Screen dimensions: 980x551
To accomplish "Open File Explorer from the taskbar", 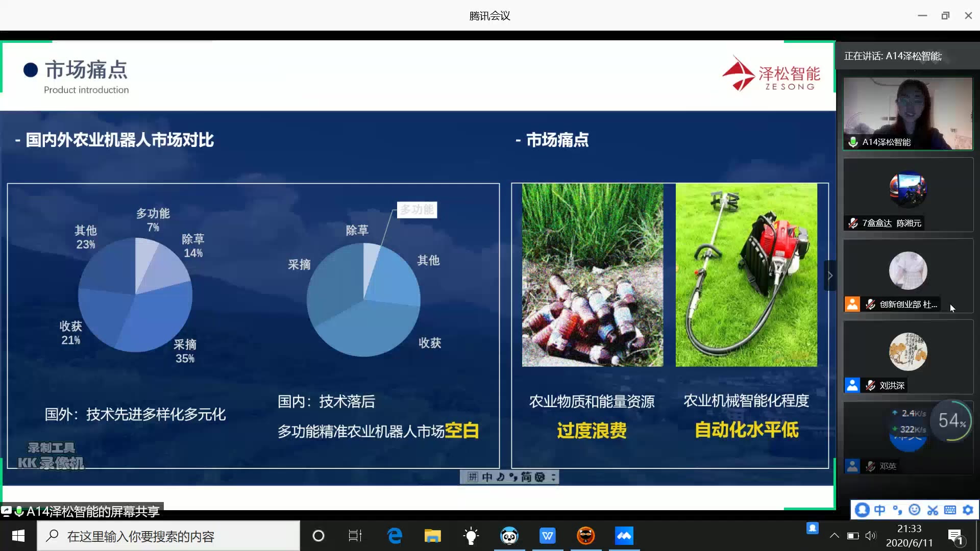I will tap(432, 536).
